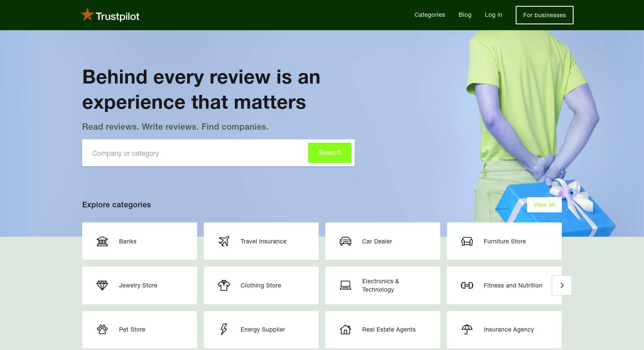The height and width of the screenshot is (350, 644).
Task: Select the Furniture Store category label
Action: [505, 241]
